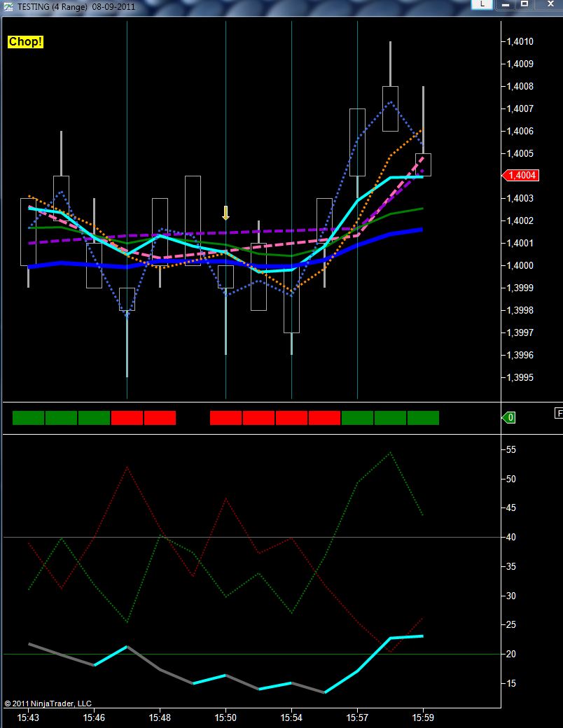
Task: Minimize the TESTING chart window
Action: [506, 4]
